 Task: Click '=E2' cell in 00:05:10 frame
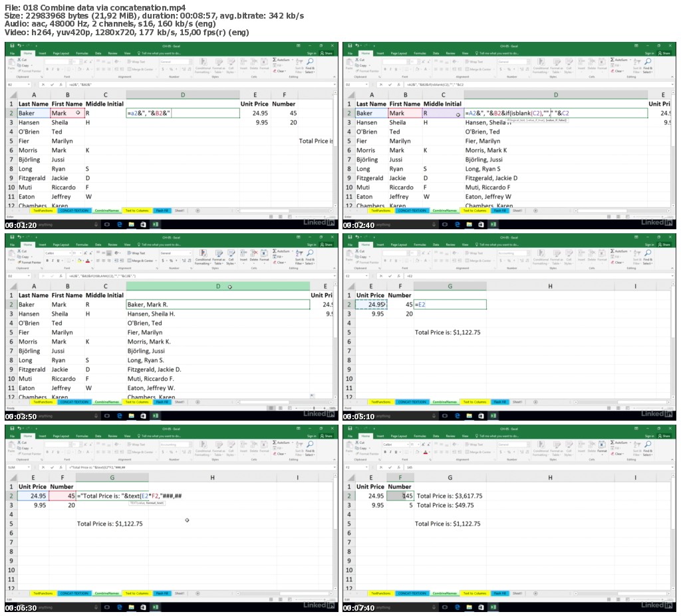pos(450,304)
